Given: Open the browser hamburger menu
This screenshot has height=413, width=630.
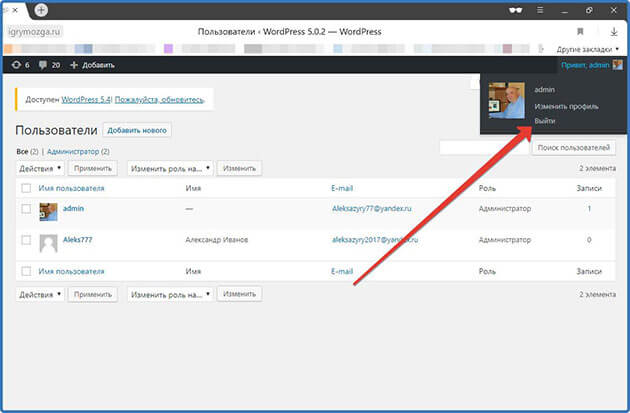Looking at the screenshot, I should pyautogui.click(x=540, y=10).
